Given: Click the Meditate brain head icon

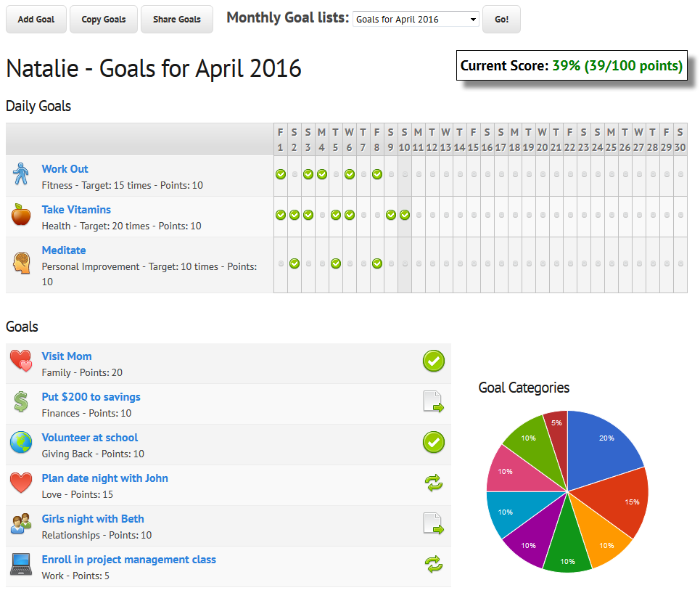Looking at the screenshot, I should click(20, 262).
